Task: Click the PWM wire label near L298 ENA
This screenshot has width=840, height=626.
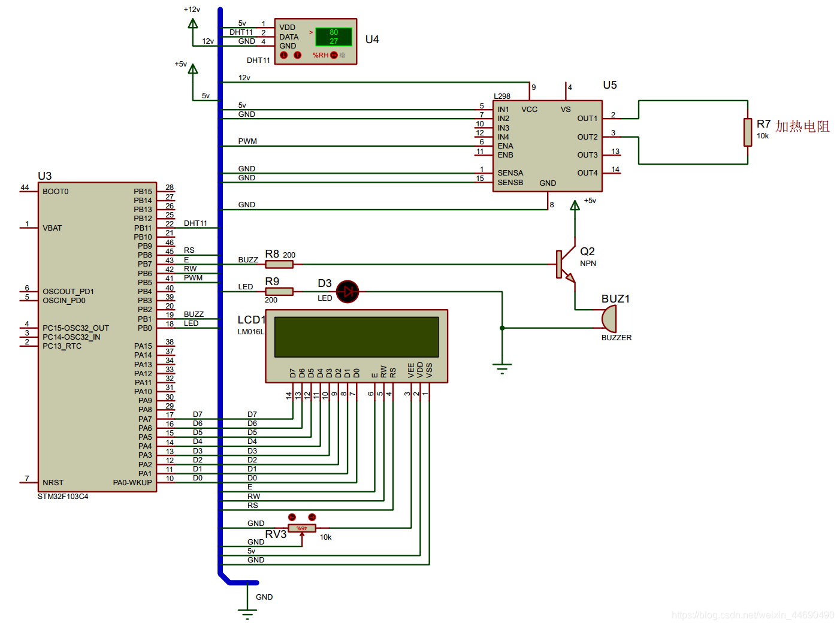Action: point(247,141)
